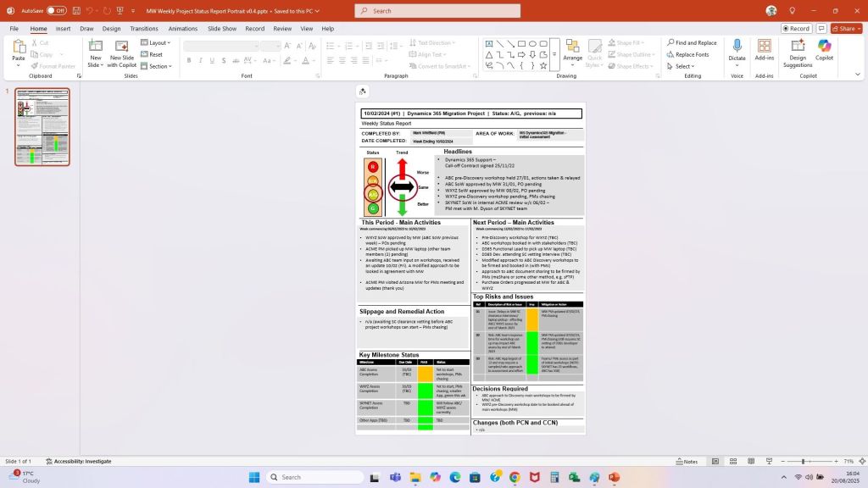Adjust the zoom slider in status bar

[x=803, y=462]
